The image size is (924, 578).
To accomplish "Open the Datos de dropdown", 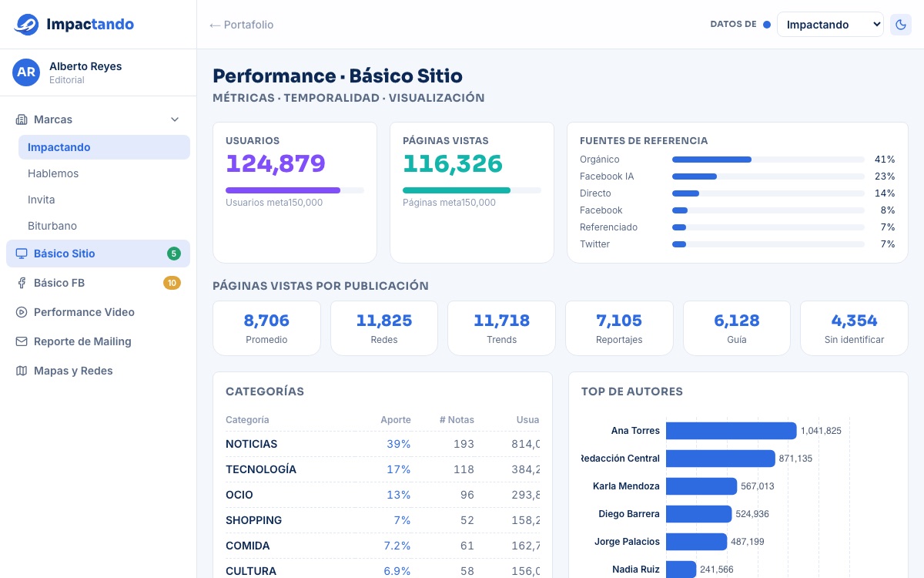I will pos(830,25).
